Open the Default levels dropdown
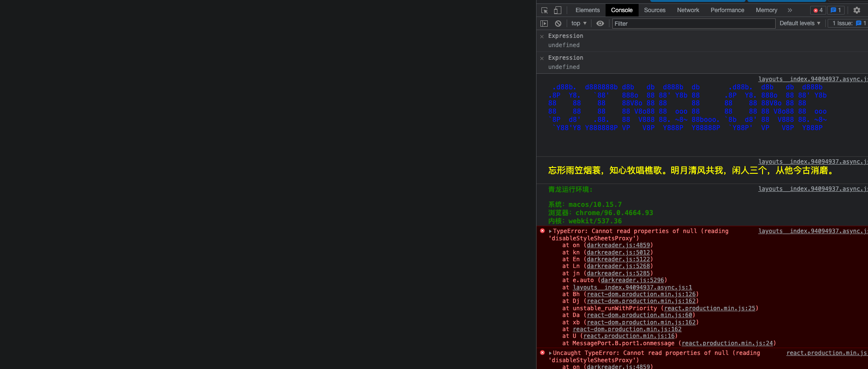Image resolution: width=868 pixels, height=369 pixels. click(800, 23)
